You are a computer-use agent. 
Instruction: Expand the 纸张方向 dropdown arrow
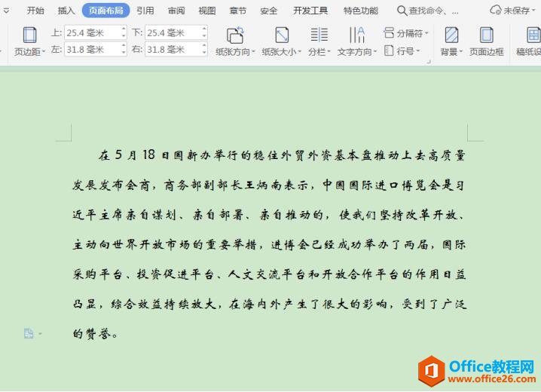coord(254,52)
